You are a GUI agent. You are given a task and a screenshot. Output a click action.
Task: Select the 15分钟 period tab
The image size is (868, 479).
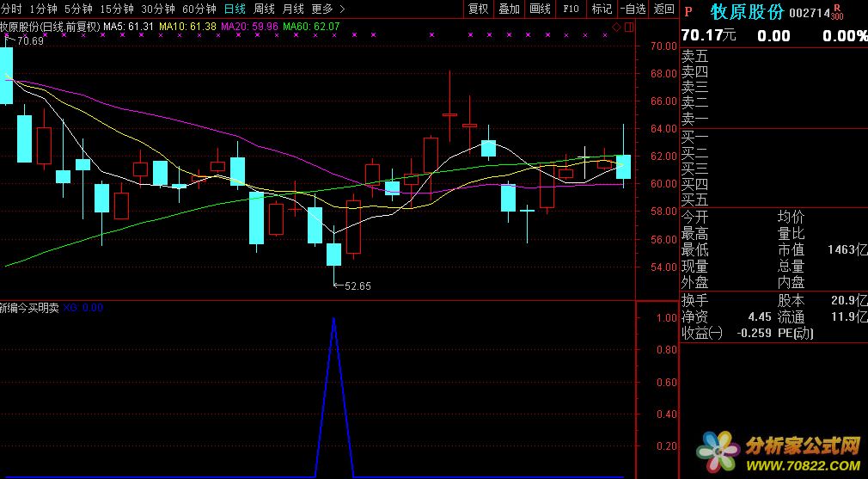(117, 9)
